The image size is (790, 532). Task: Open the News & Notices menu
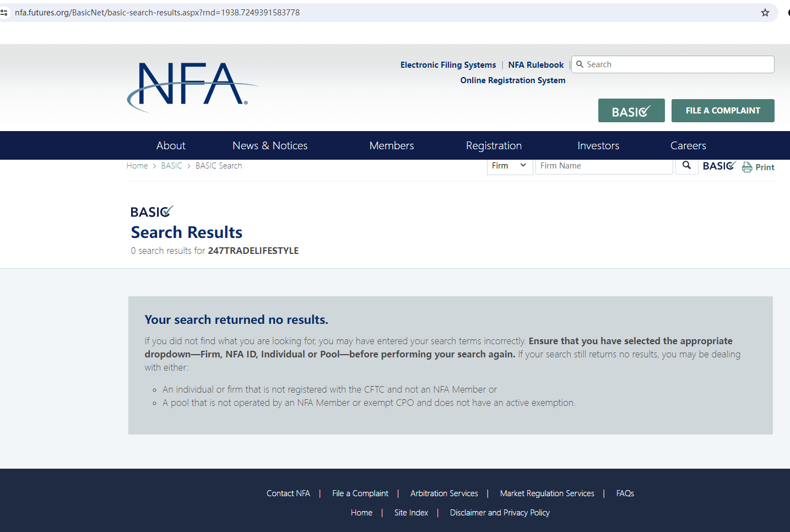click(270, 145)
